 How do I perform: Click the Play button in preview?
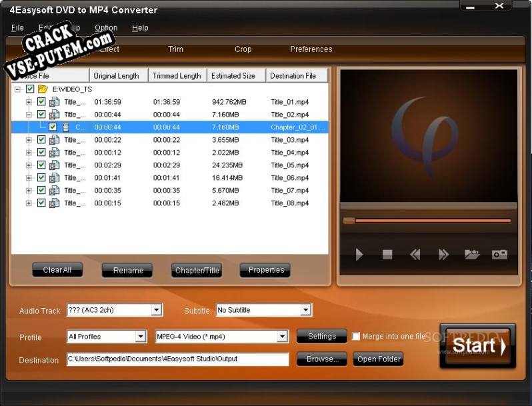(359, 255)
